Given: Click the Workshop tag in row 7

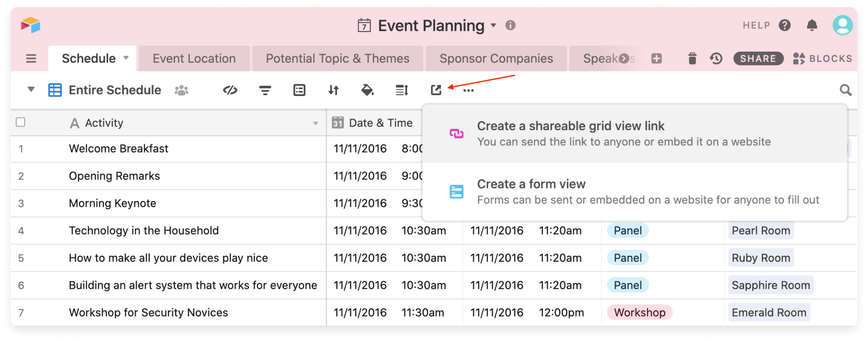Looking at the screenshot, I should point(639,312).
